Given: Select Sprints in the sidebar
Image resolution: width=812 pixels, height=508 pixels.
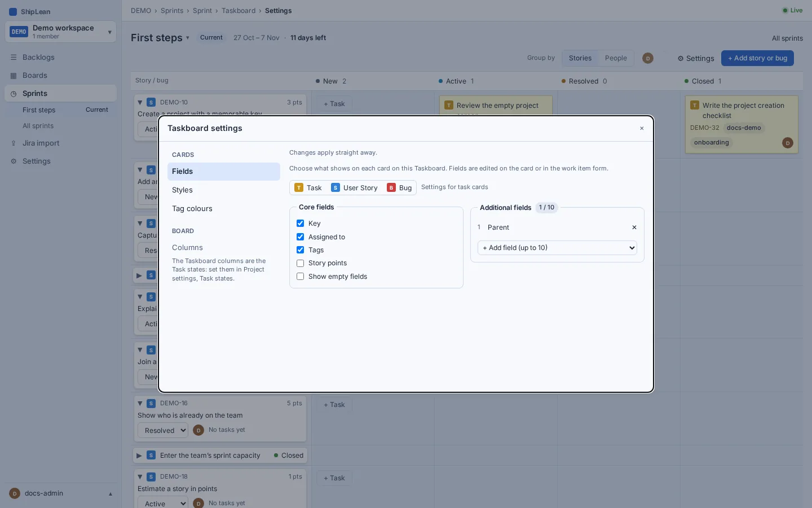Looking at the screenshot, I should coord(60,94).
